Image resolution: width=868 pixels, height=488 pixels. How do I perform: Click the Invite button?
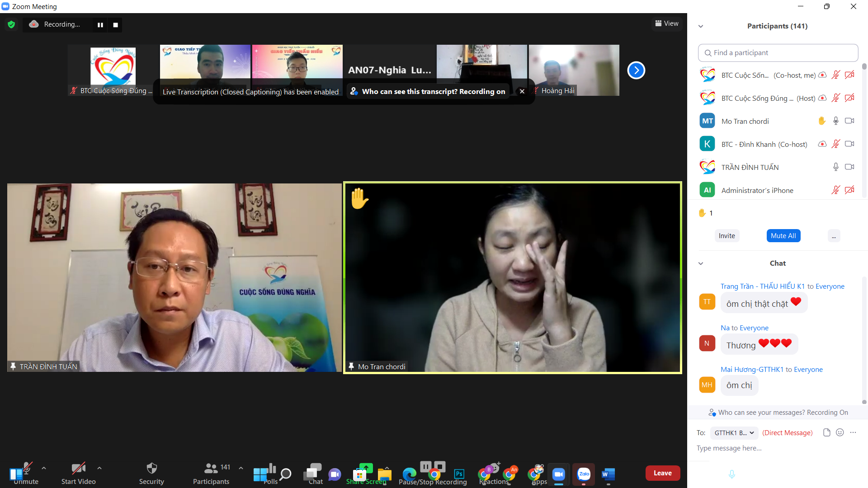[726, 236]
